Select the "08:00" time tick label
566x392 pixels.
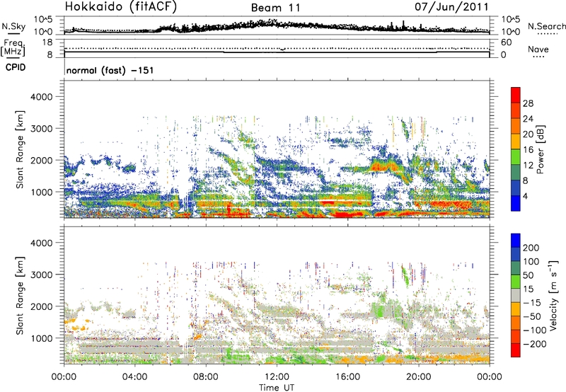pos(206,377)
